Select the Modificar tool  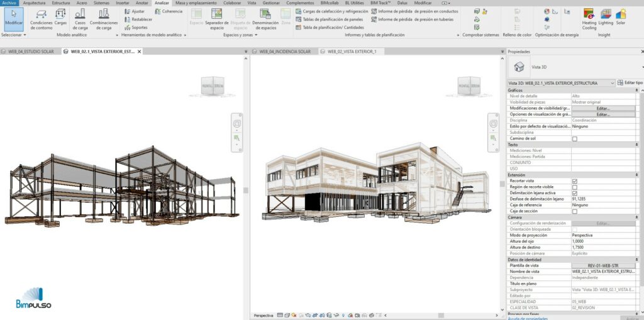tap(13, 18)
